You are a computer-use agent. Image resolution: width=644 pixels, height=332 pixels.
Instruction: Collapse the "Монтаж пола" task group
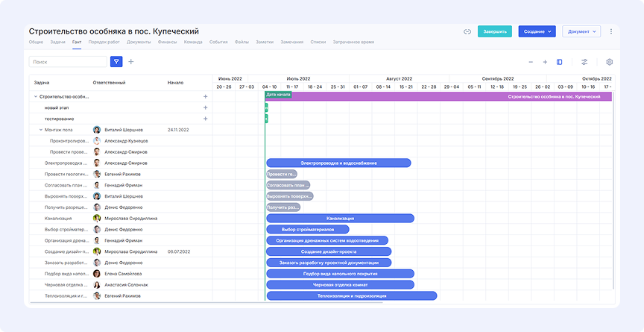click(41, 130)
